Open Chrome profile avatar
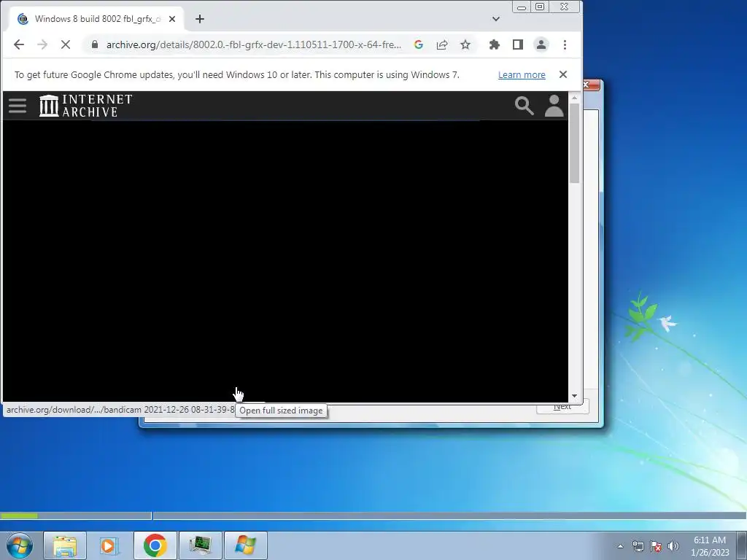747x560 pixels. tap(541, 44)
